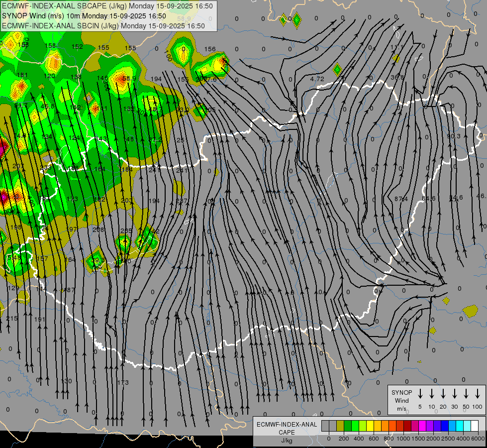Click the '215' value on the map

point(12,319)
